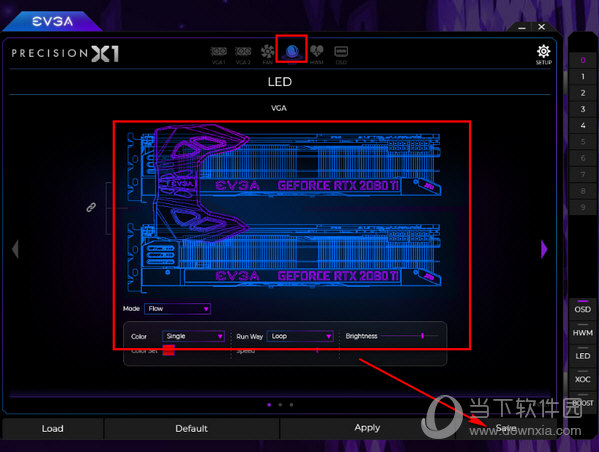This screenshot has width=599, height=452.
Task: Select profile 3 in the sidebar
Action: (583, 109)
